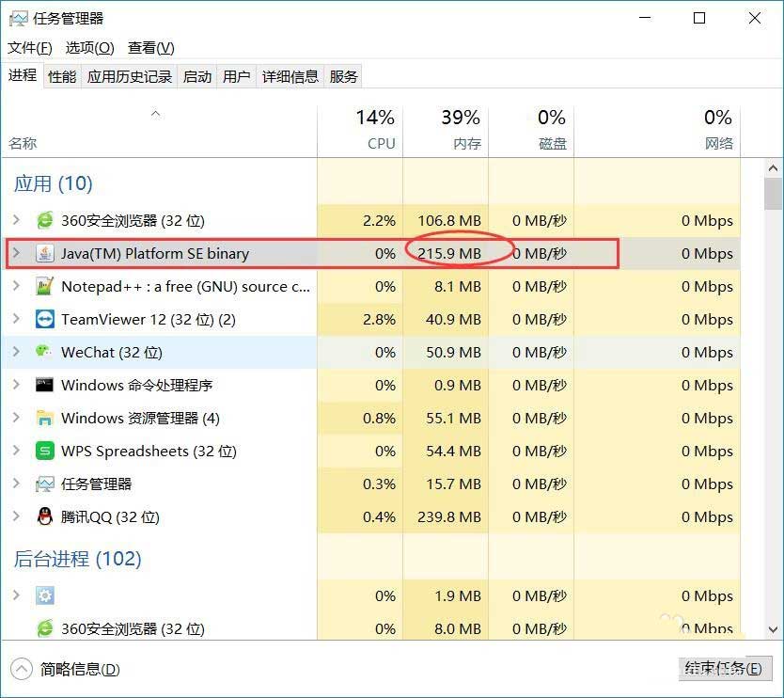Click the WeChat process icon
784x698 pixels.
(x=43, y=352)
